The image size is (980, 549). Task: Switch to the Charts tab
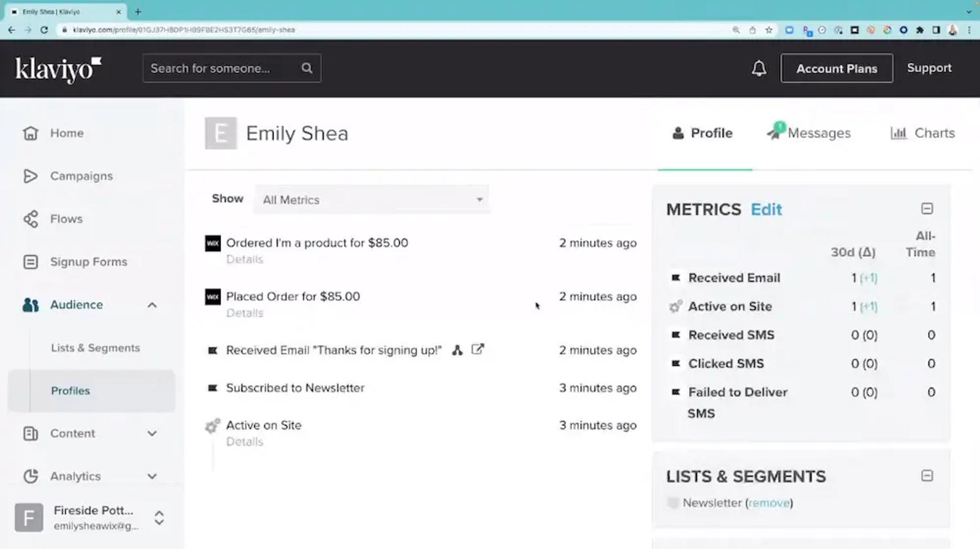922,133
